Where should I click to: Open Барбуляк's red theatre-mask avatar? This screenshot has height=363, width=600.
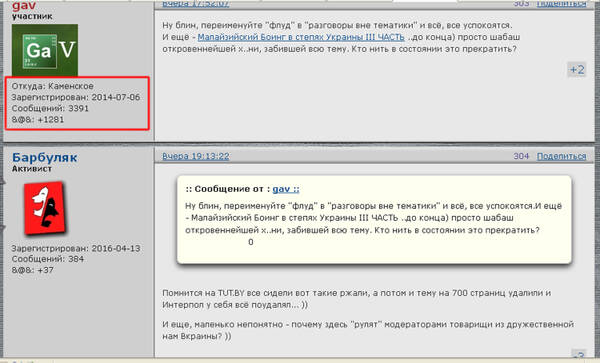pos(45,208)
